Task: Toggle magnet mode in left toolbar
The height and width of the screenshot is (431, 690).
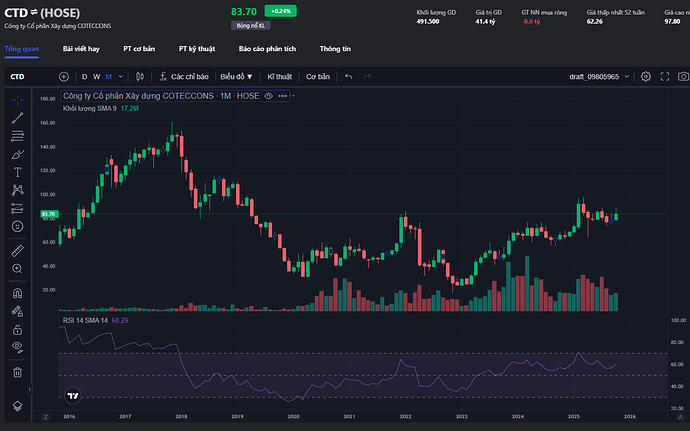Action: click(18, 294)
